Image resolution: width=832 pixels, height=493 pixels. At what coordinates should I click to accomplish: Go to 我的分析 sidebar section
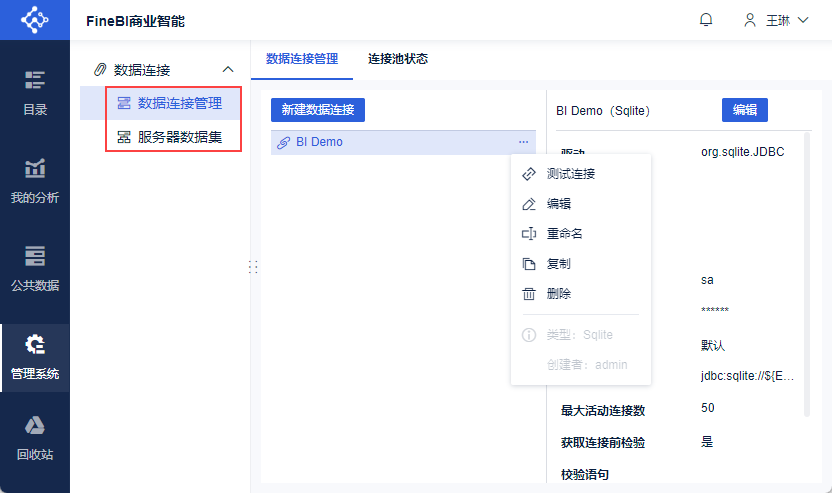[x=35, y=181]
